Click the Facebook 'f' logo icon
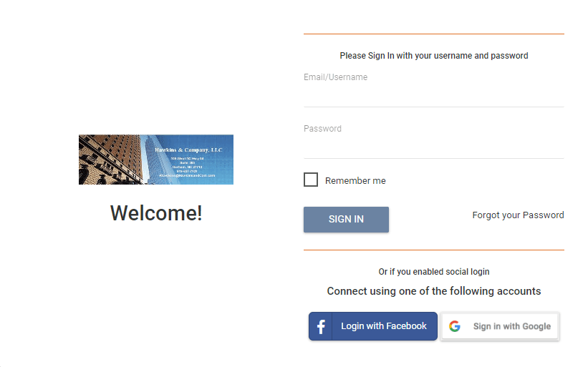This screenshot has height=367, width=588. [321, 326]
